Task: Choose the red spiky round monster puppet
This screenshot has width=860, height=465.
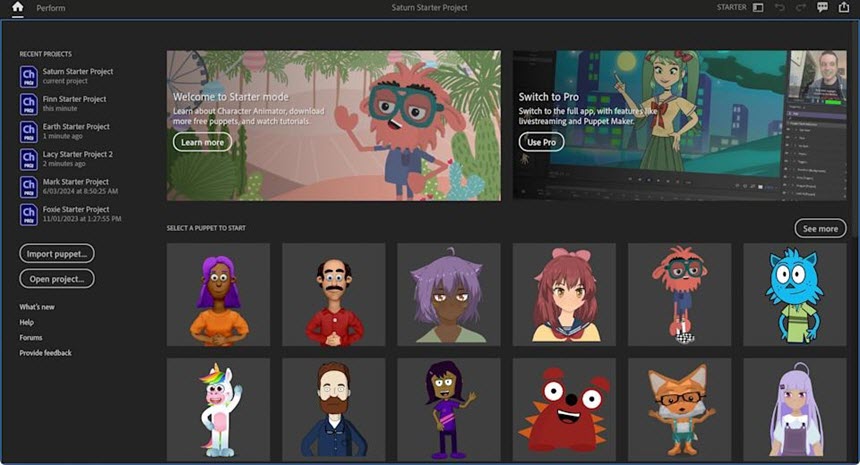Action: (564, 410)
